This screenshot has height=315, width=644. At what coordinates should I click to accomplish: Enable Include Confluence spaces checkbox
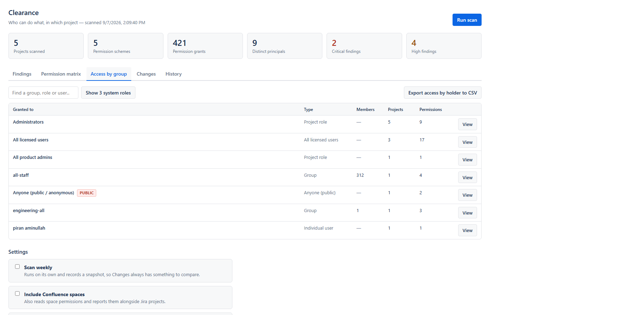pyautogui.click(x=17, y=294)
